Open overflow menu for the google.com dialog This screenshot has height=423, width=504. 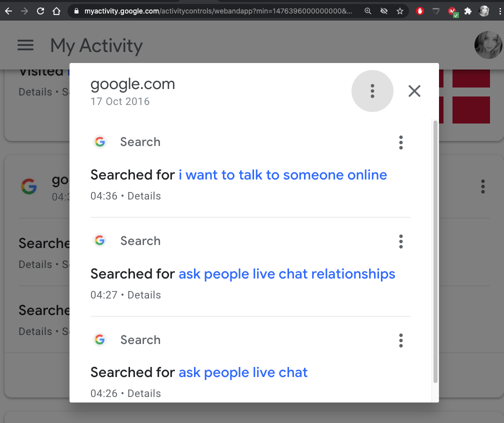pos(372,91)
